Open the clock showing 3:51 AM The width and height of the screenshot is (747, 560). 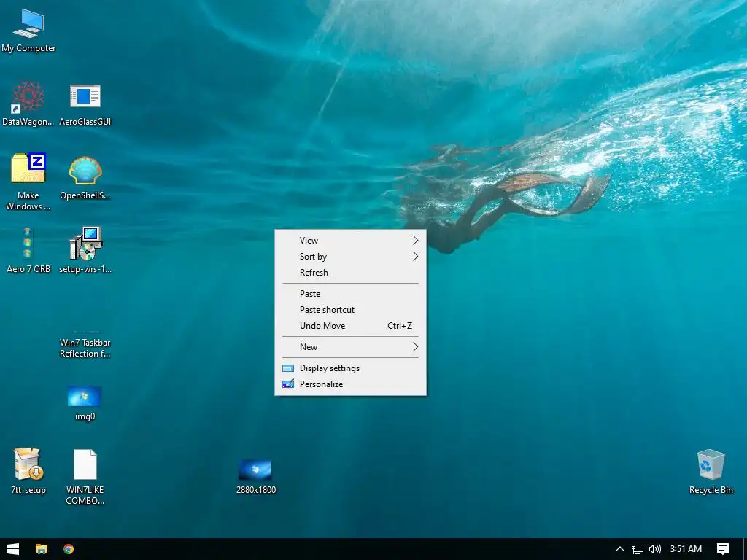(x=686, y=549)
